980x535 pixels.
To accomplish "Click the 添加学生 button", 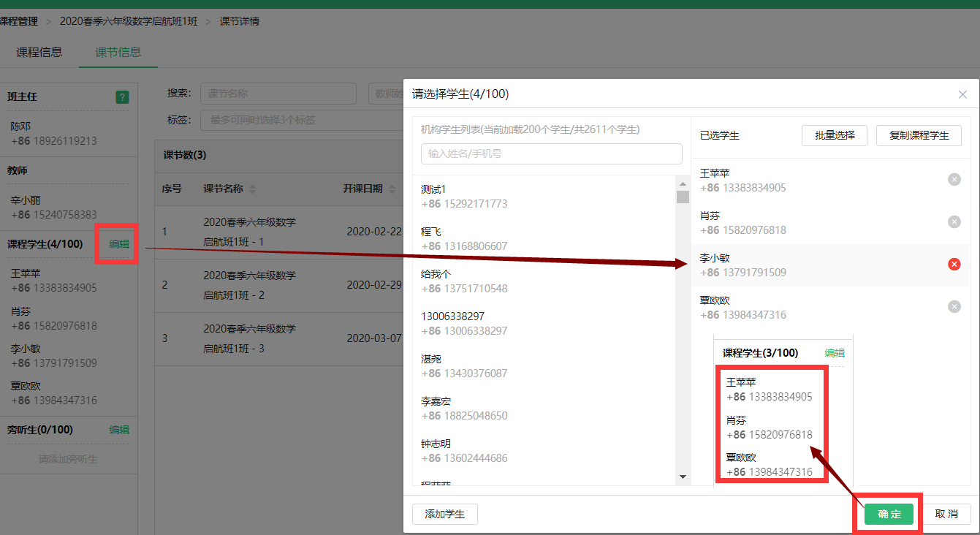I will [445, 514].
